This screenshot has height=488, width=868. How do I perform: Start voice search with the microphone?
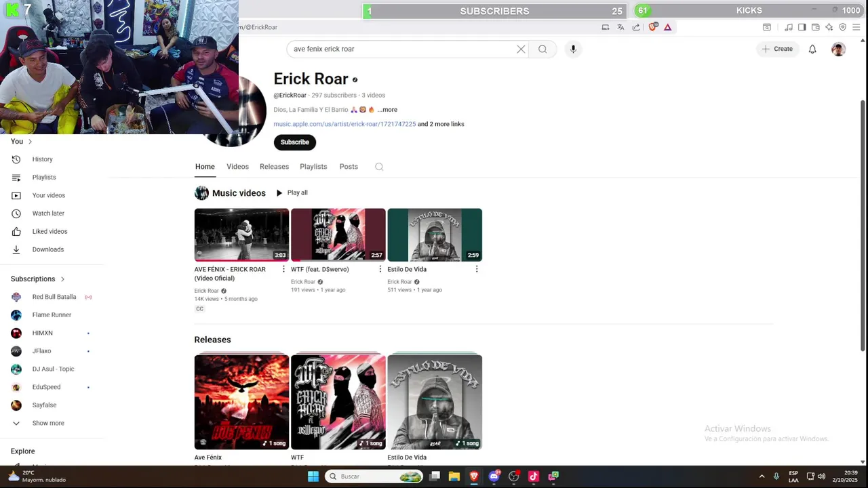[573, 49]
